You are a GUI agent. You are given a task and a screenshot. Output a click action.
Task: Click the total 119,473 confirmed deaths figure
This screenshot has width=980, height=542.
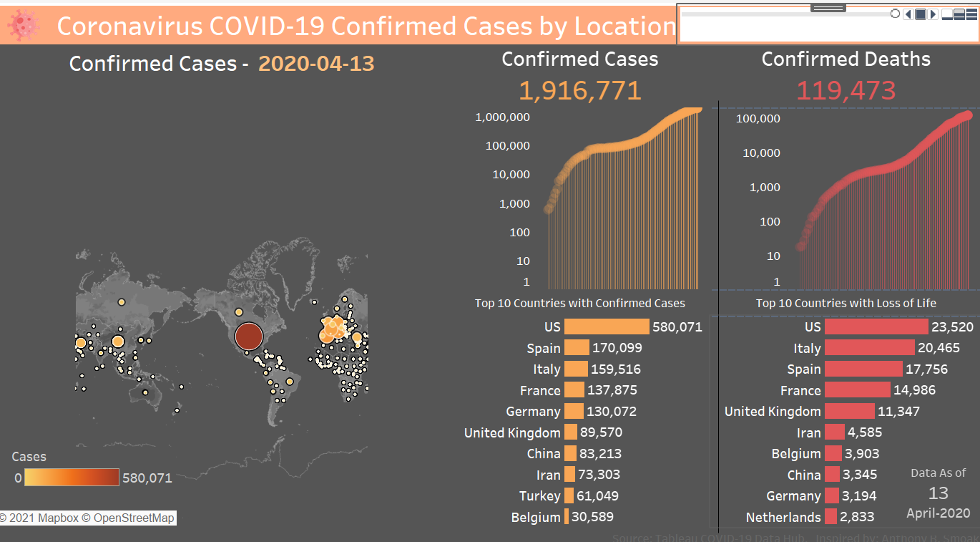click(x=846, y=90)
